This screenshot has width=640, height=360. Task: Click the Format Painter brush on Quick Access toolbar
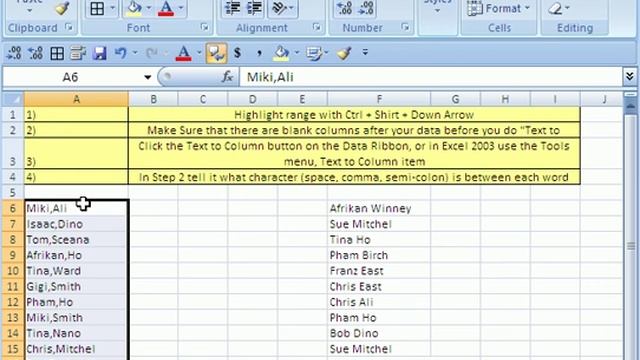[x=344, y=53]
